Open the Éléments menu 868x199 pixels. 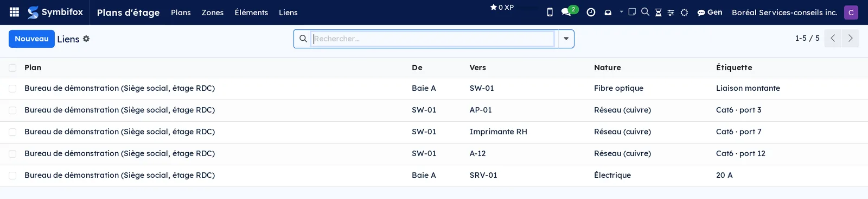(x=251, y=12)
